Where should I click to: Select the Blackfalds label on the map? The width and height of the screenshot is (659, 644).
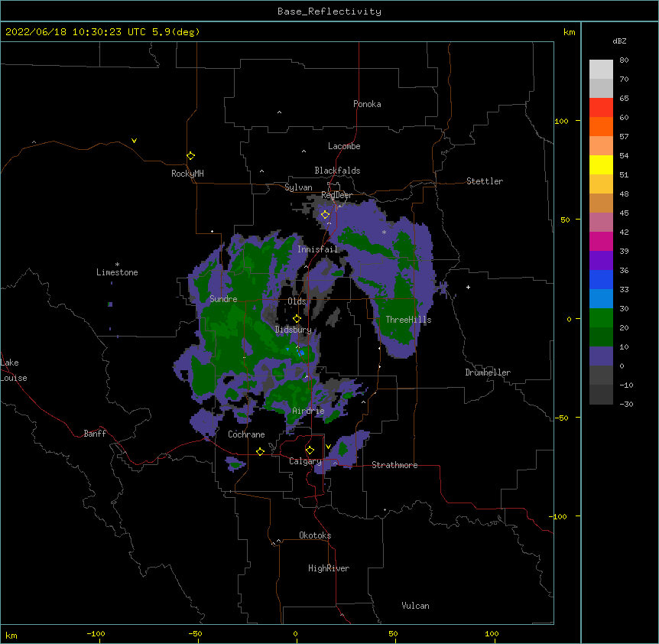pos(337,171)
